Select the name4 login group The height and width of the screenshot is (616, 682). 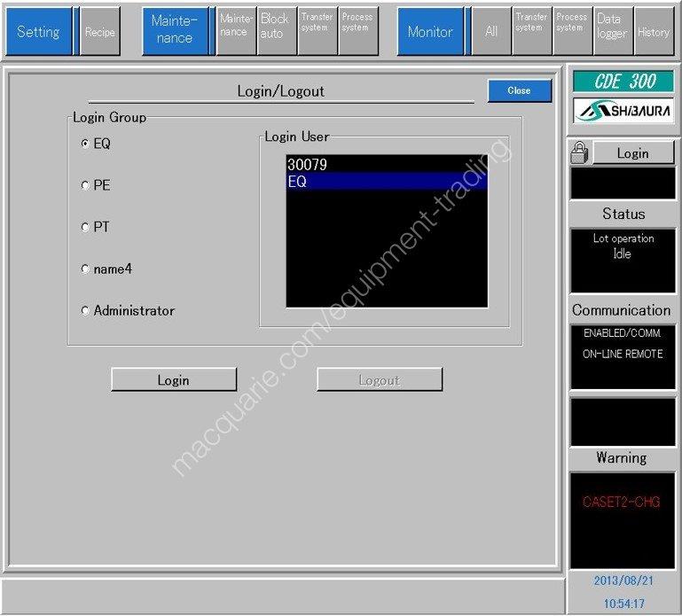[85, 269]
